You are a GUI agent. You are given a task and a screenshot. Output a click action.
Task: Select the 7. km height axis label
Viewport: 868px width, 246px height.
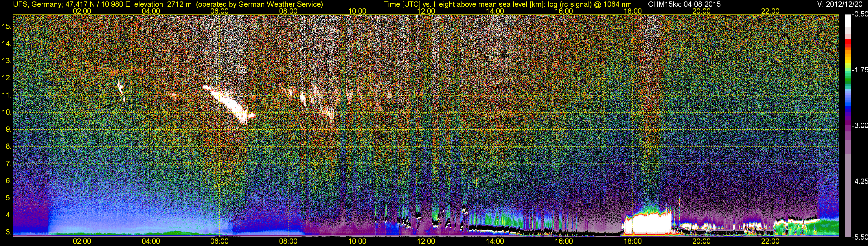pos(9,164)
